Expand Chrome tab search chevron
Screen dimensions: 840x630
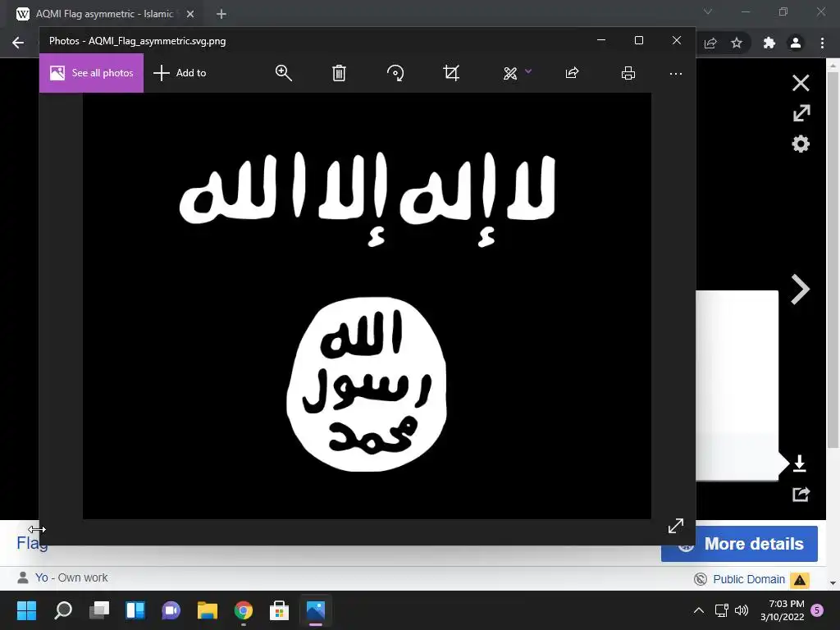tap(708, 11)
